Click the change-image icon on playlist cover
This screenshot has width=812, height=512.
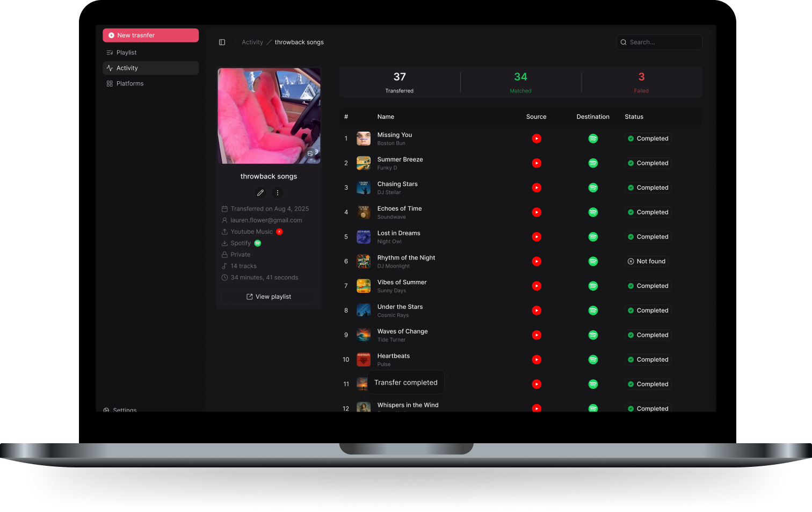point(310,153)
